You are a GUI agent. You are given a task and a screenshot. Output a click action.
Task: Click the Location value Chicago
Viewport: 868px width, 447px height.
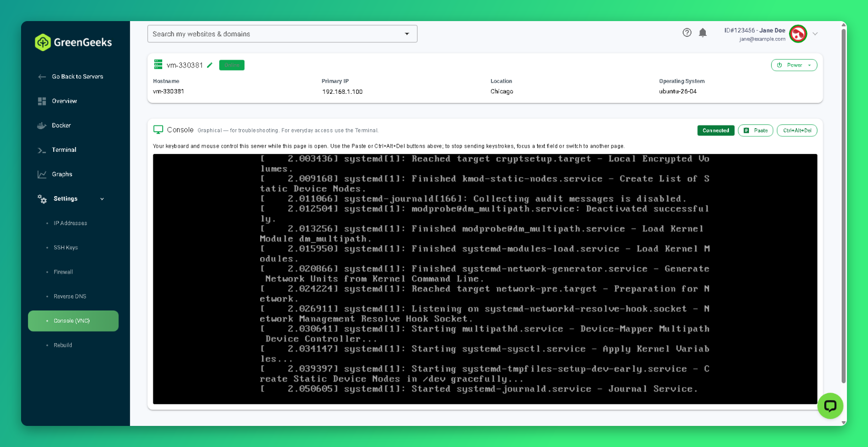502,92
